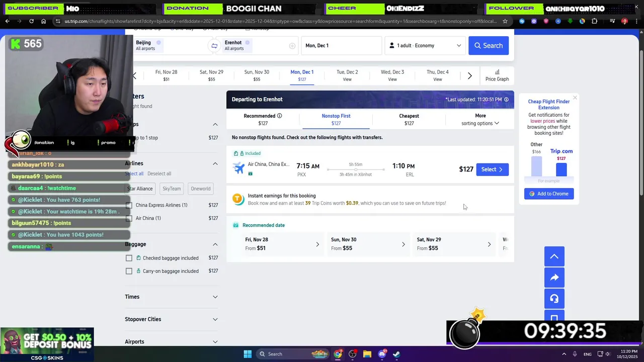Open the 1 adult Economy passenger dropdown

(425, 46)
